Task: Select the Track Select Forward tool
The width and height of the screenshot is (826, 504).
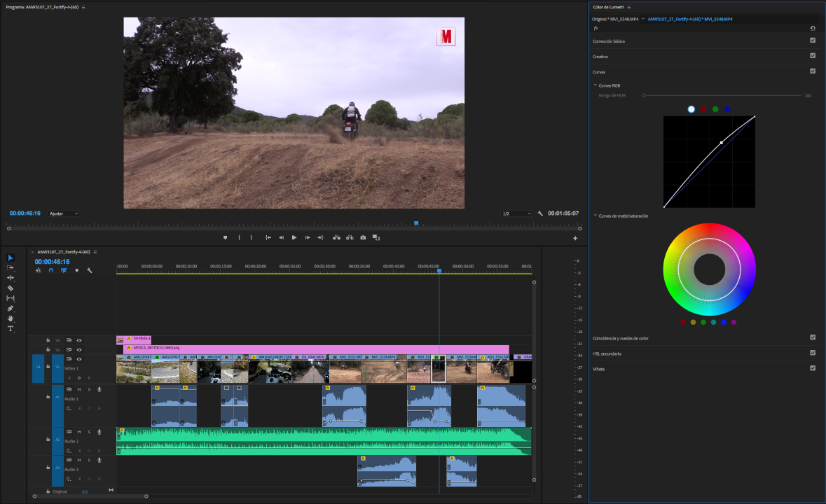Action: click(x=10, y=268)
